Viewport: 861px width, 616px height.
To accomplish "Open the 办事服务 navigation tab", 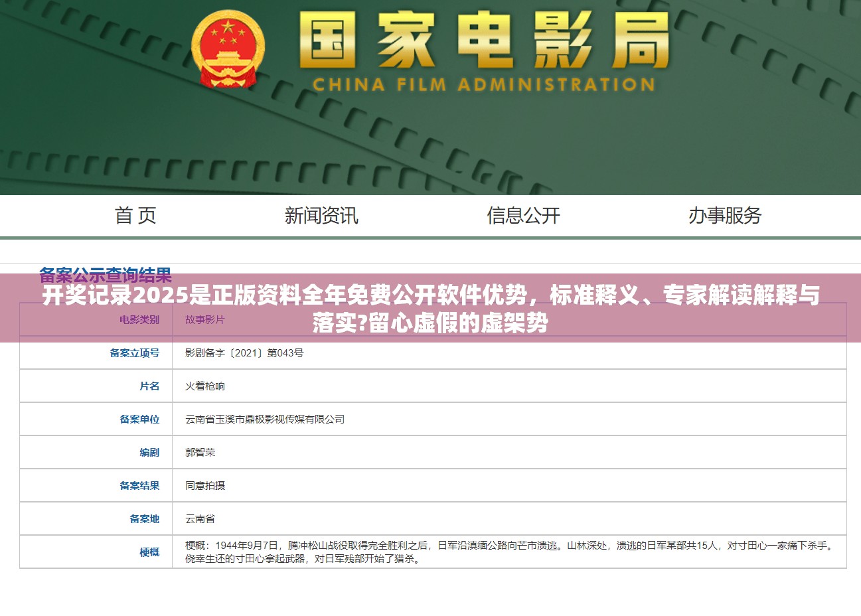I will (x=725, y=216).
